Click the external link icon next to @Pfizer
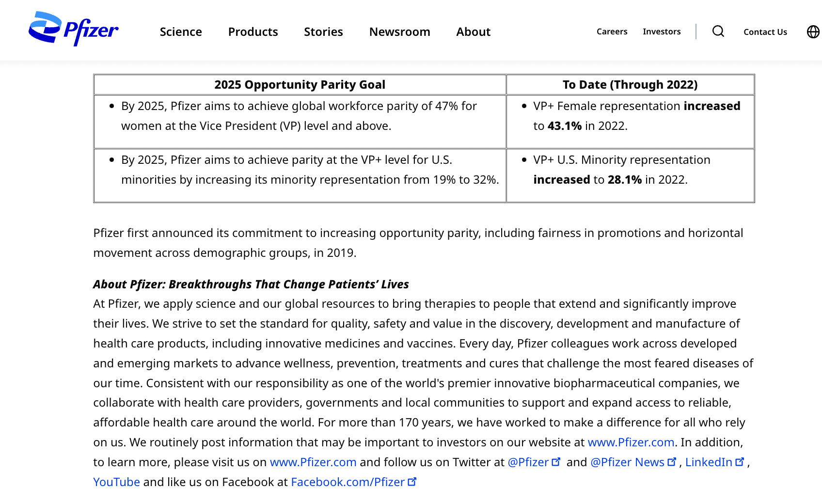 [x=556, y=461]
